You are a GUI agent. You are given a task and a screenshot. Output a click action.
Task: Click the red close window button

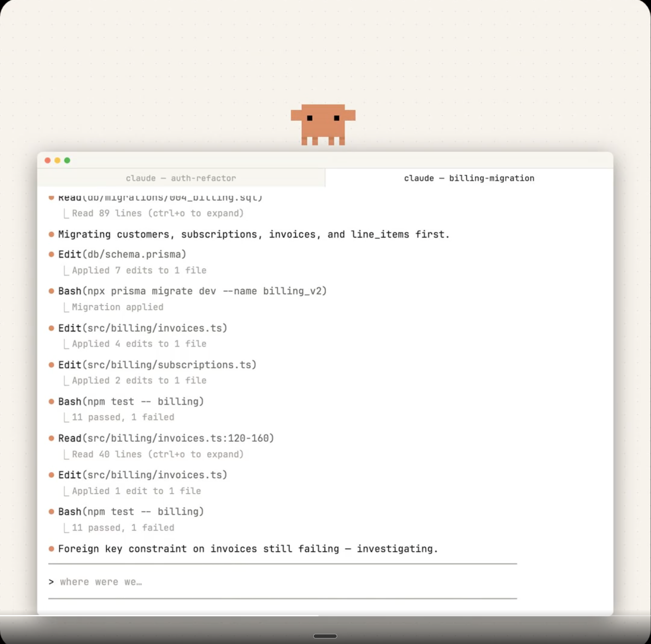(x=47, y=160)
